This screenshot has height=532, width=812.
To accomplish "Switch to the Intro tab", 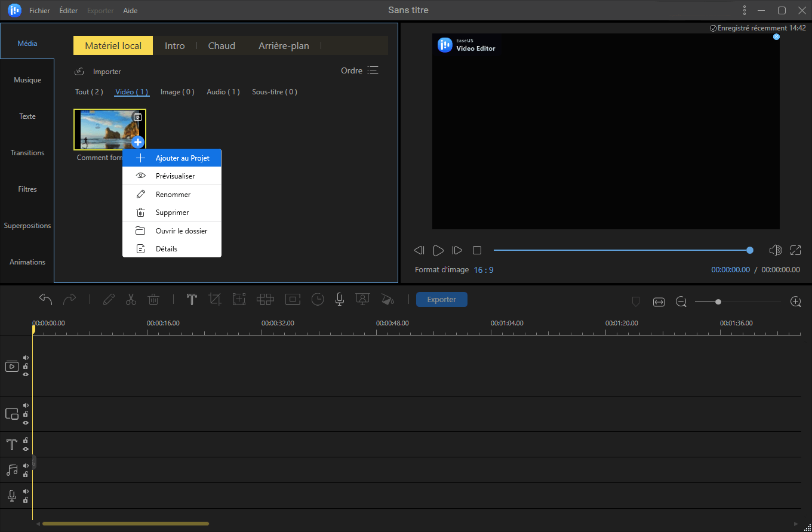I will [174, 45].
